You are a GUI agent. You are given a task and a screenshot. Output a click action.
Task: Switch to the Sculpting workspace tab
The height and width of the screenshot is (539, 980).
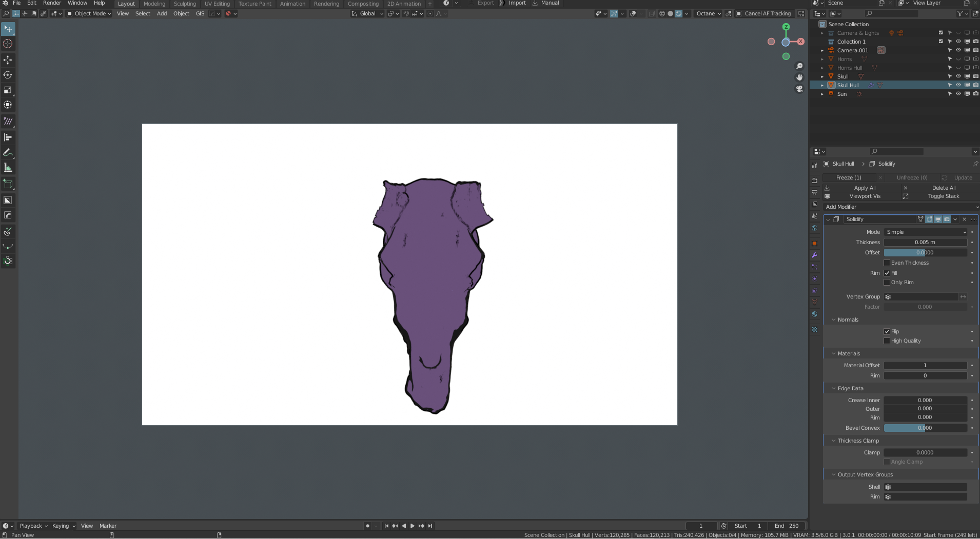tap(185, 4)
